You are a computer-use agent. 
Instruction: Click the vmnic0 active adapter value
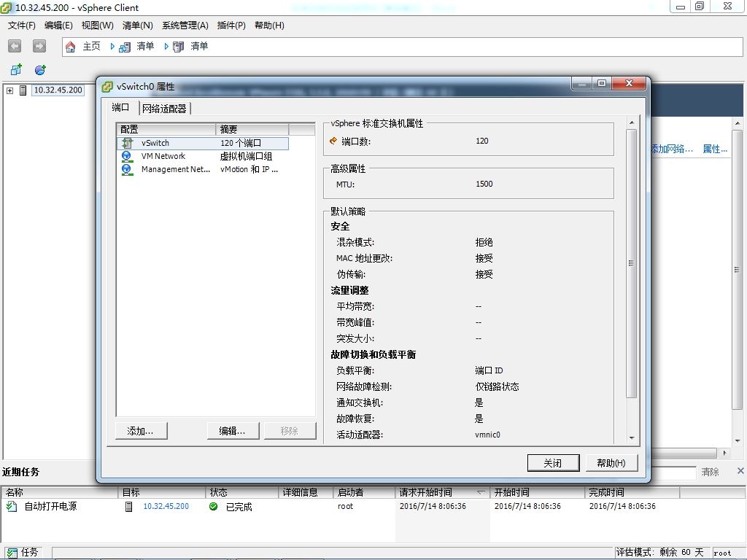[488, 435]
